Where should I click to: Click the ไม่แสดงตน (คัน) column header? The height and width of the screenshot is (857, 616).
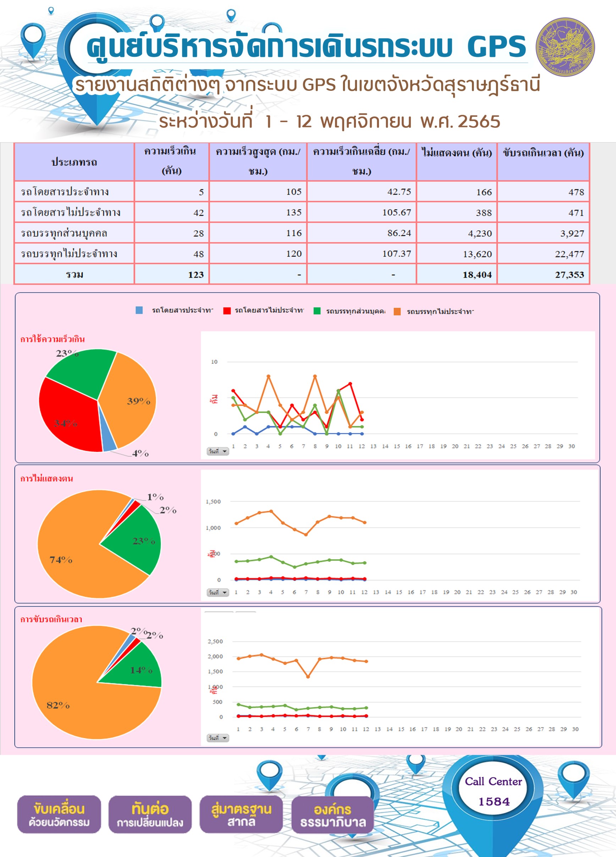(457, 162)
